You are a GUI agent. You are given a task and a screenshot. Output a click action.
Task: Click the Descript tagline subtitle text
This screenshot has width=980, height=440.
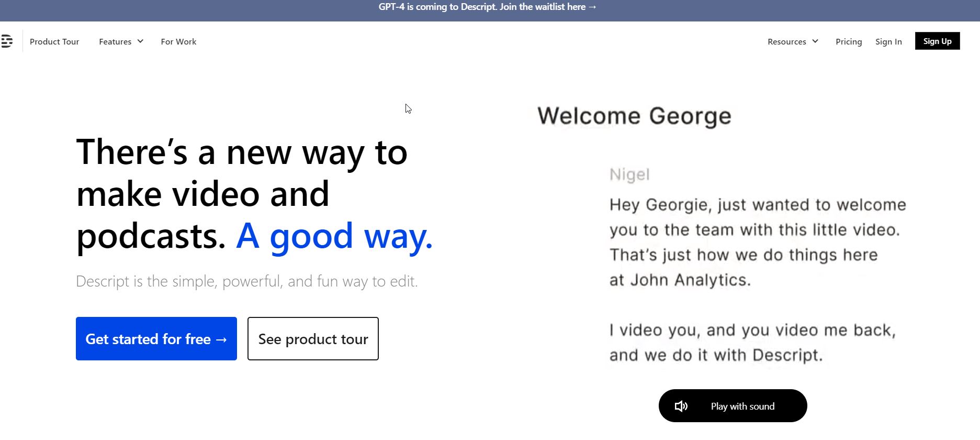click(246, 281)
